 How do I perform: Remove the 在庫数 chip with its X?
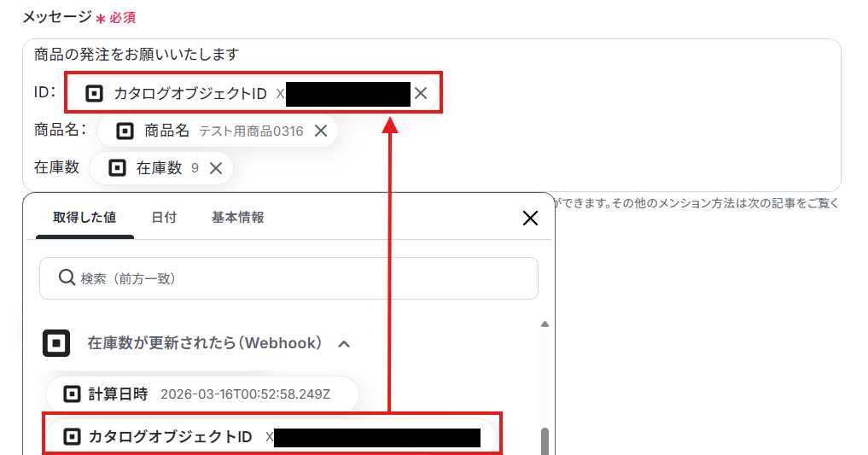(216, 168)
